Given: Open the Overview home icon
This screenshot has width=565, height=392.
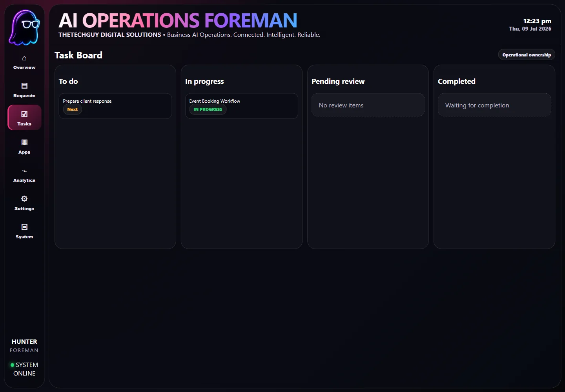Looking at the screenshot, I should 24,58.
